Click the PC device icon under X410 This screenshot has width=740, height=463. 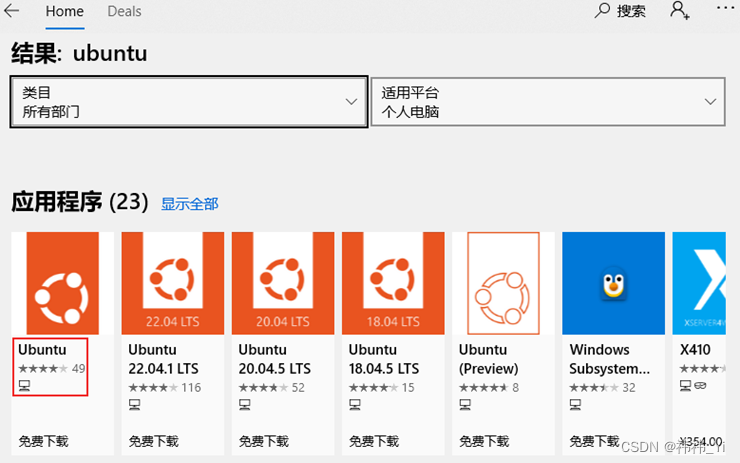click(x=685, y=386)
